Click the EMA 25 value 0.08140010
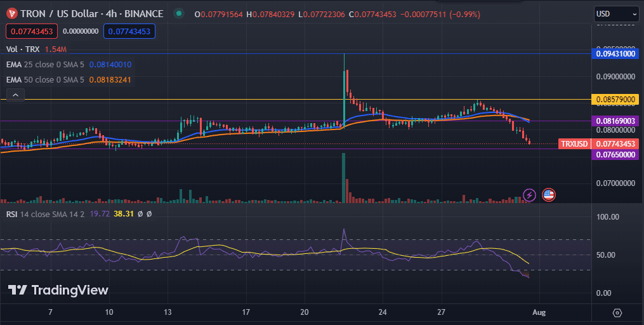This screenshot has height=325, width=644. pos(110,65)
